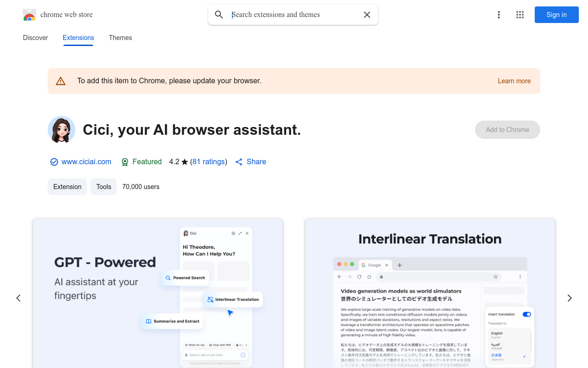Viewport: 588px width, 368px height.
Task: Select the Extension category chip
Action: (67, 187)
